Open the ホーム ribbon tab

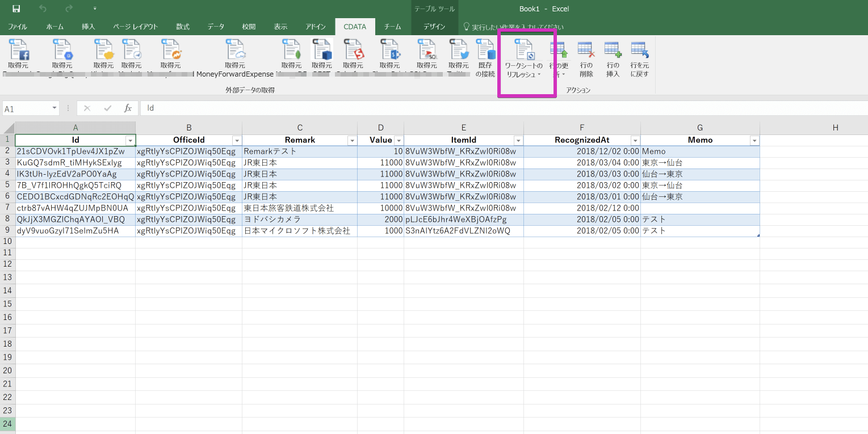pos(54,27)
